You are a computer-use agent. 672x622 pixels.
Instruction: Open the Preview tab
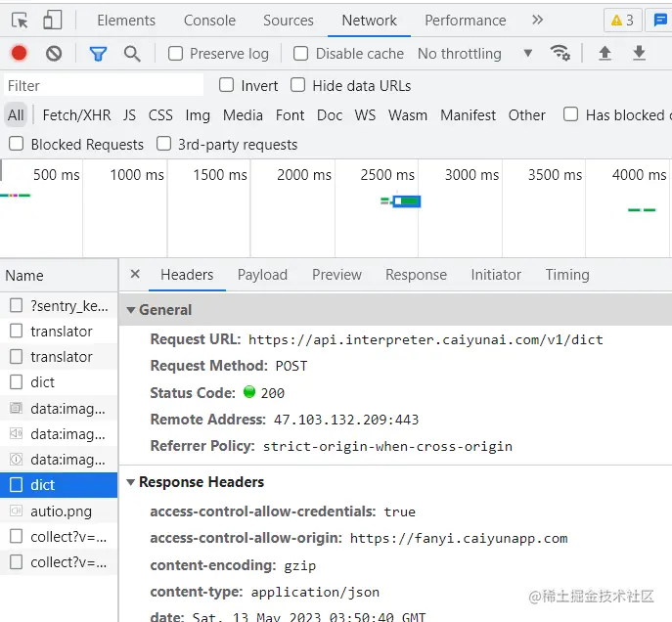336,275
